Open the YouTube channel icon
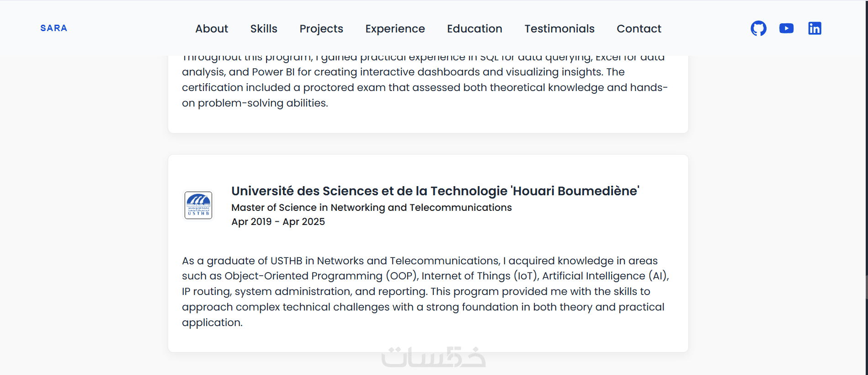The image size is (868, 375). pos(786,28)
